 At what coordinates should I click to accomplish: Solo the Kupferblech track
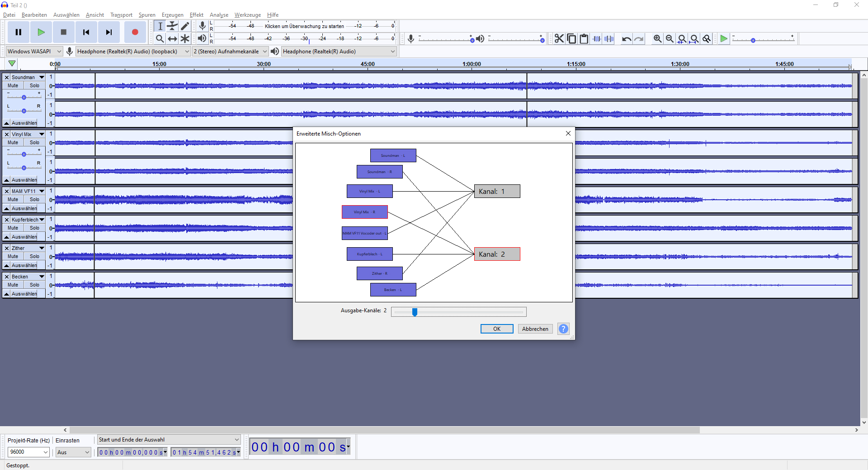point(34,228)
